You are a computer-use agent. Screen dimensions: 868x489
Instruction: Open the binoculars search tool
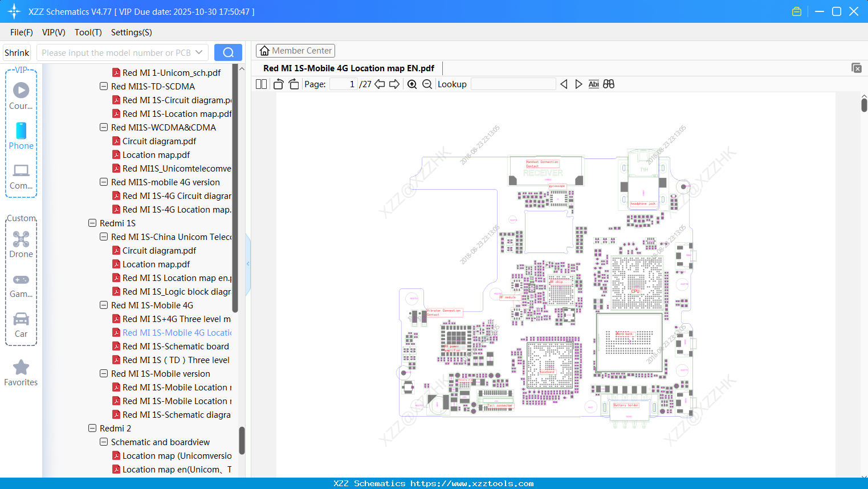(x=609, y=84)
